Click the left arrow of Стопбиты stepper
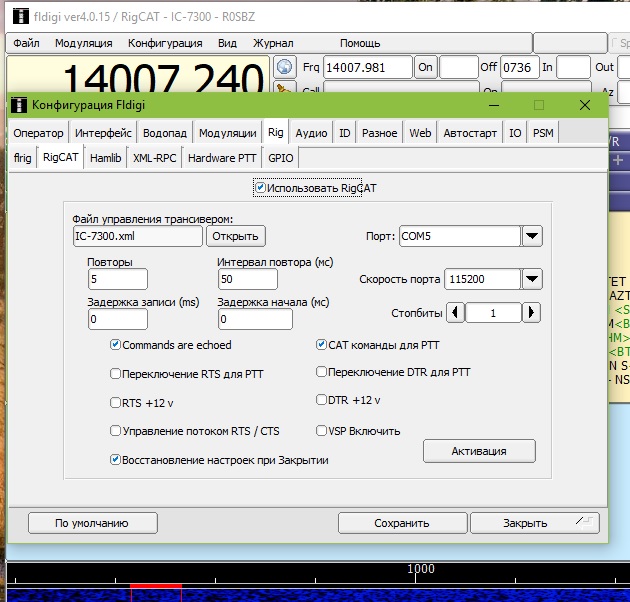 coord(455,313)
